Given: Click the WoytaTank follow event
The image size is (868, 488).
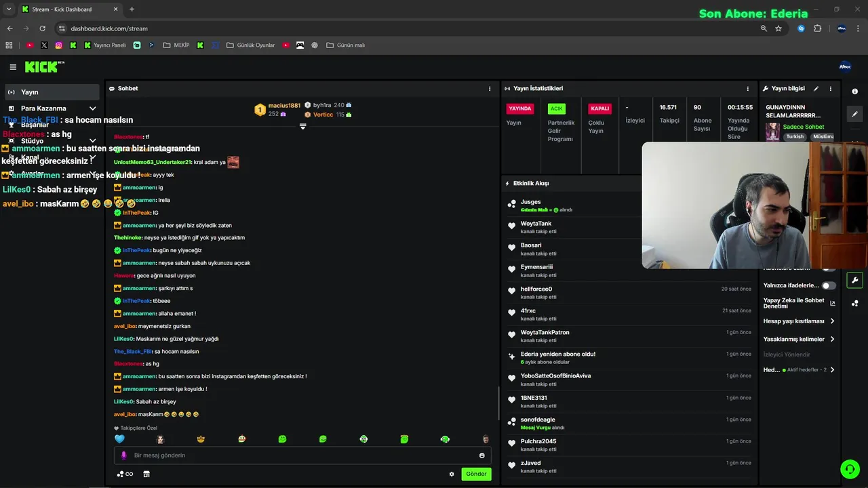Looking at the screenshot, I should [x=629, y=227].
